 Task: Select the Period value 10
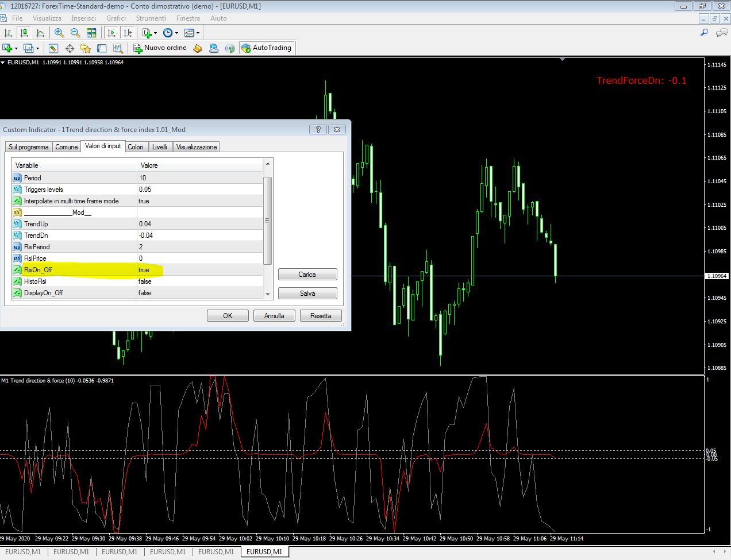tap(200, 178)
